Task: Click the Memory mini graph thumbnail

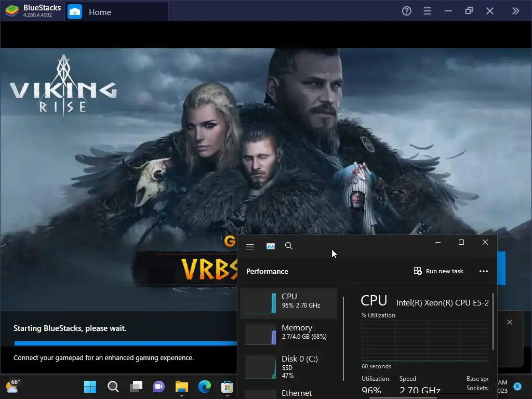Action: [x=260, y=334]
